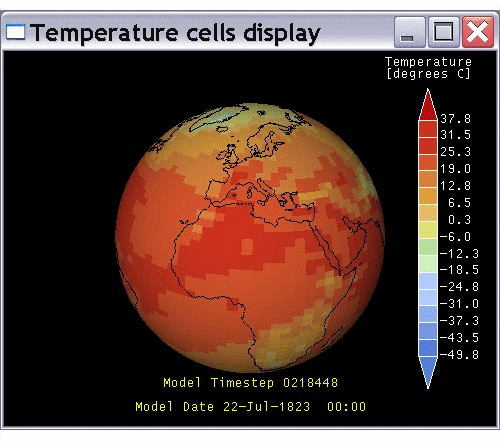This screenshot has width=500, height=441.
Task: Select the 31.5 degree red color band
Action: (428, 129)
